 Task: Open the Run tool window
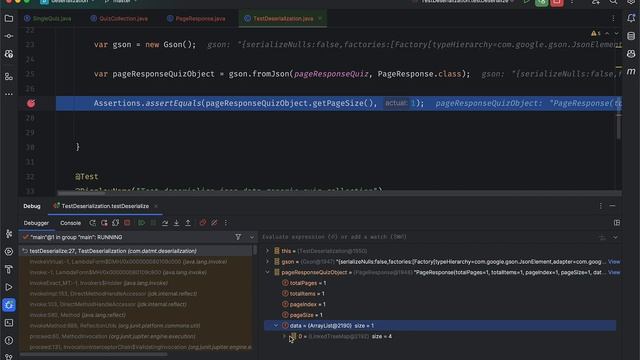[x=9, y=287]
